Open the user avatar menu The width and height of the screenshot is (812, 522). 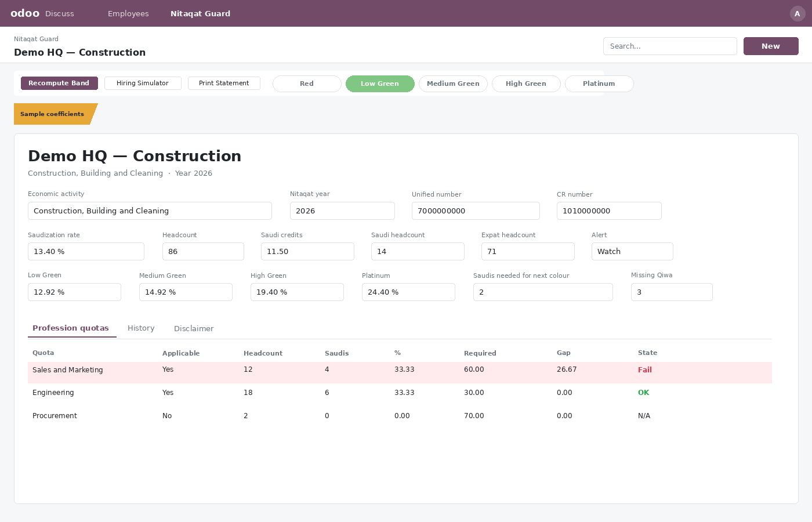[x=797, y=14]
